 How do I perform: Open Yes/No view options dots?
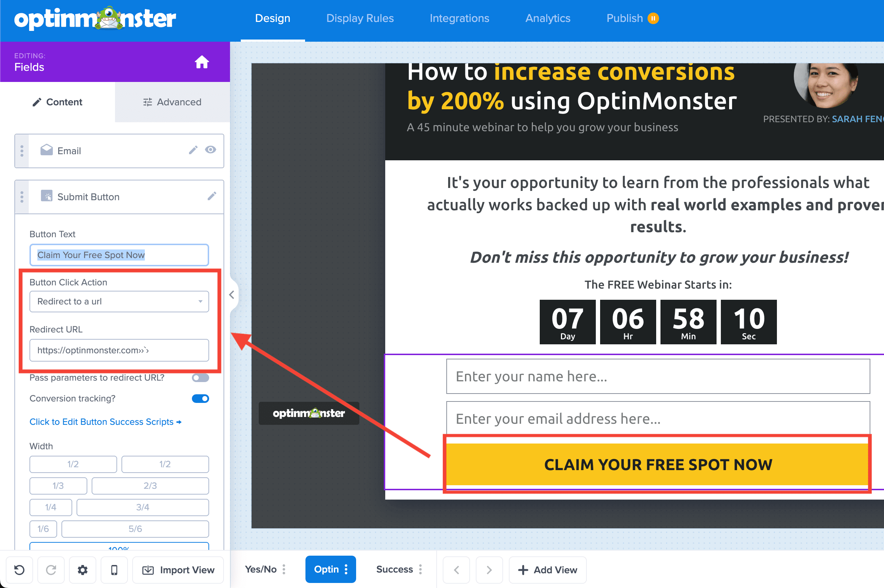pos(284,569)
